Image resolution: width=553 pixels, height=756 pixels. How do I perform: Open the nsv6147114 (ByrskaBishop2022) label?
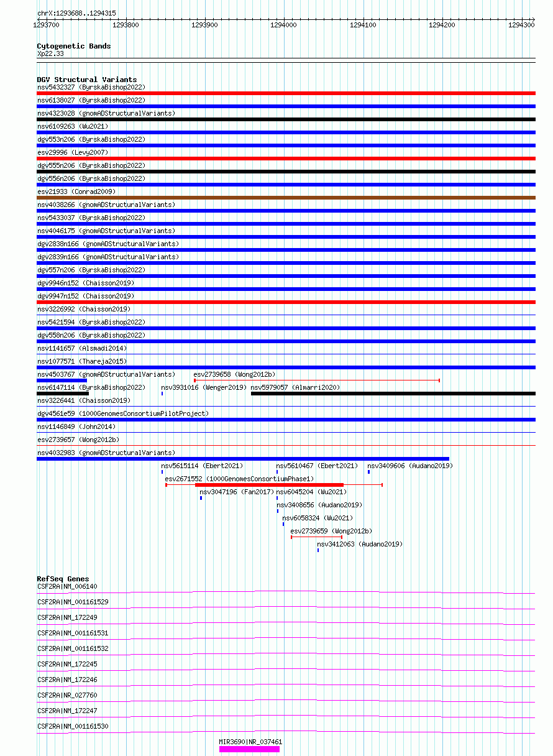tap(91, 387)
